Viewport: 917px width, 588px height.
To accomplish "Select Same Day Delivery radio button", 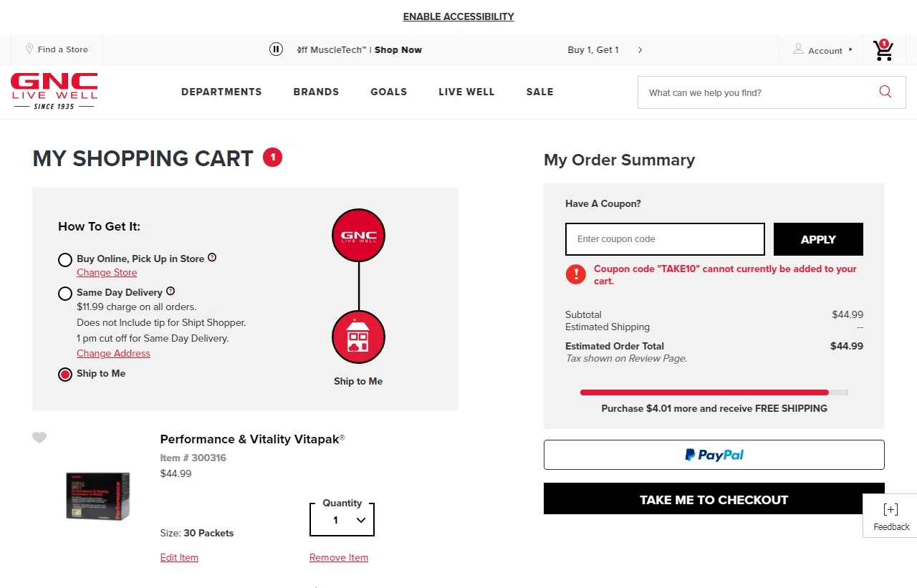I will point(65,293).
